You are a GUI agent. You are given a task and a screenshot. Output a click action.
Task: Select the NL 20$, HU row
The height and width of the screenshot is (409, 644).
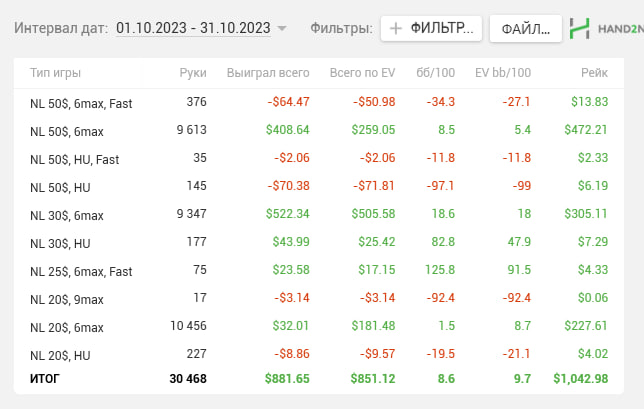tap(60, 354)
